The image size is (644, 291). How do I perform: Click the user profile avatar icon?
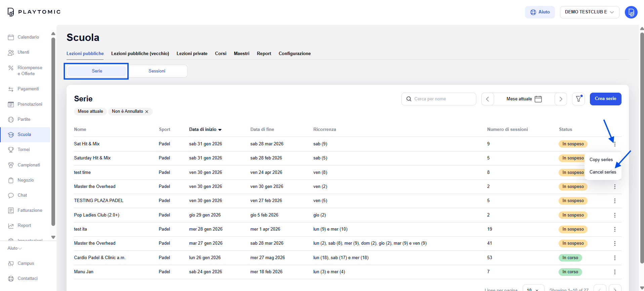coord(631,12)
